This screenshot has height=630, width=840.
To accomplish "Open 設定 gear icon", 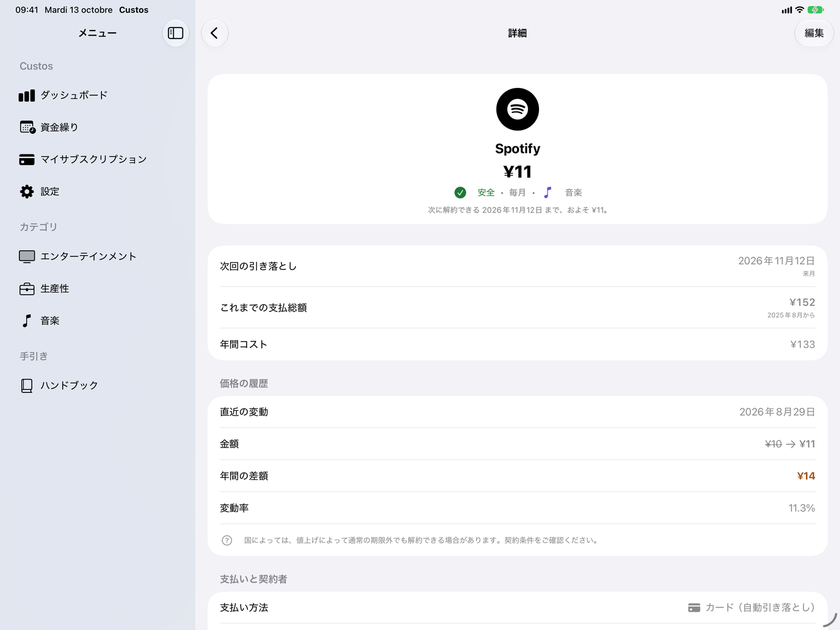I will tap(27, 192).
